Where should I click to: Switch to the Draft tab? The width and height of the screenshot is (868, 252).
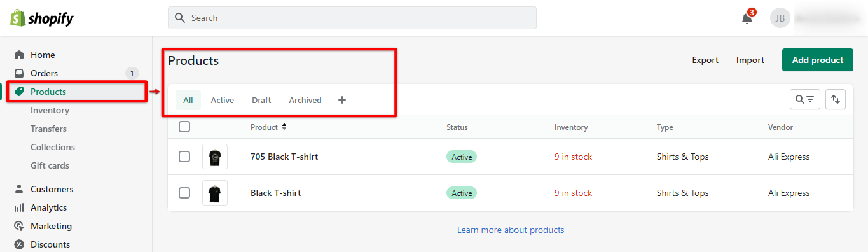(261, 100)
